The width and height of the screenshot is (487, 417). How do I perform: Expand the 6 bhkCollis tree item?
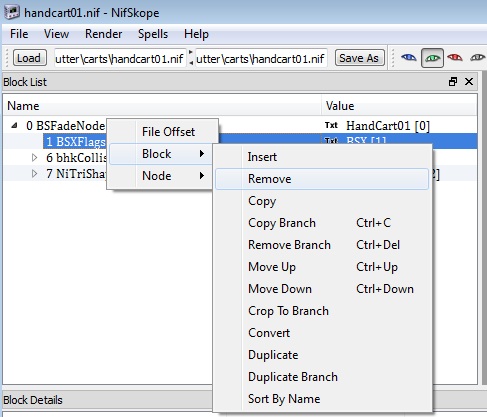pos(34,158)
